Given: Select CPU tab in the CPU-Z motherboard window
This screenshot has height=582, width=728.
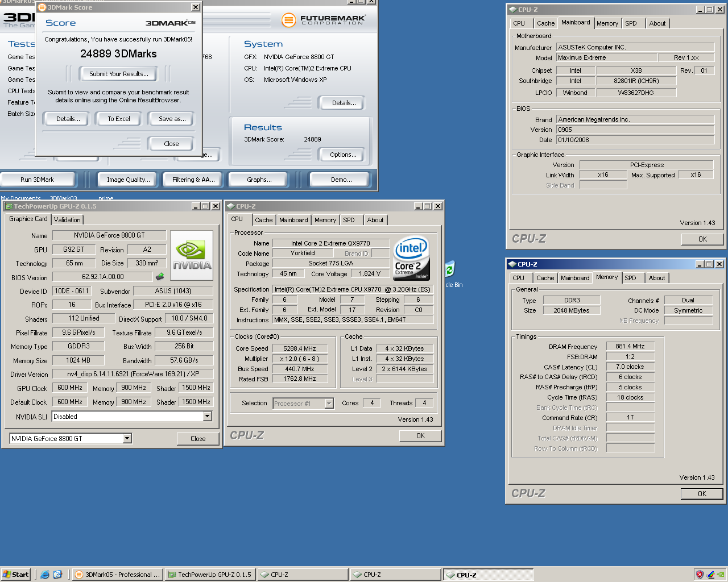Looking at the screenshot, I should [x=519, y=23].
